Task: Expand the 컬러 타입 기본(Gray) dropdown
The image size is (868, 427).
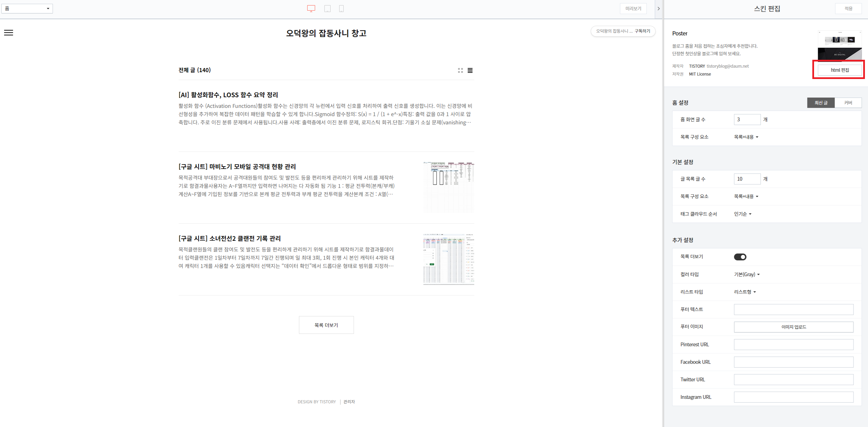Action: tap(747, 274)
